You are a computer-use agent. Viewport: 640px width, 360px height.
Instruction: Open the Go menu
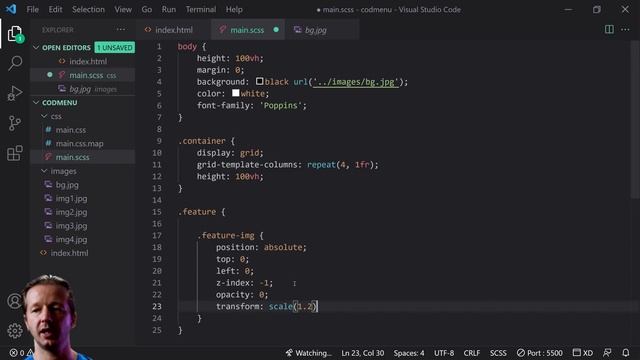[147, 9]
